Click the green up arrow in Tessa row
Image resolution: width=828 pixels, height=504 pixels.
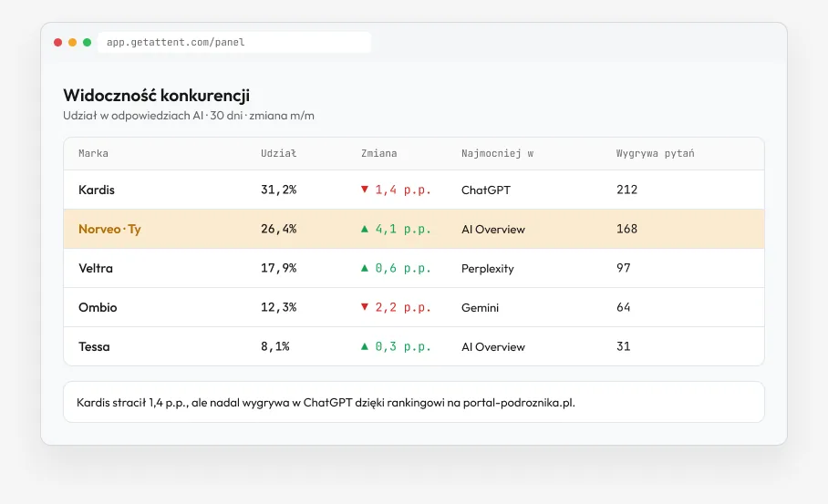point(365,346)
